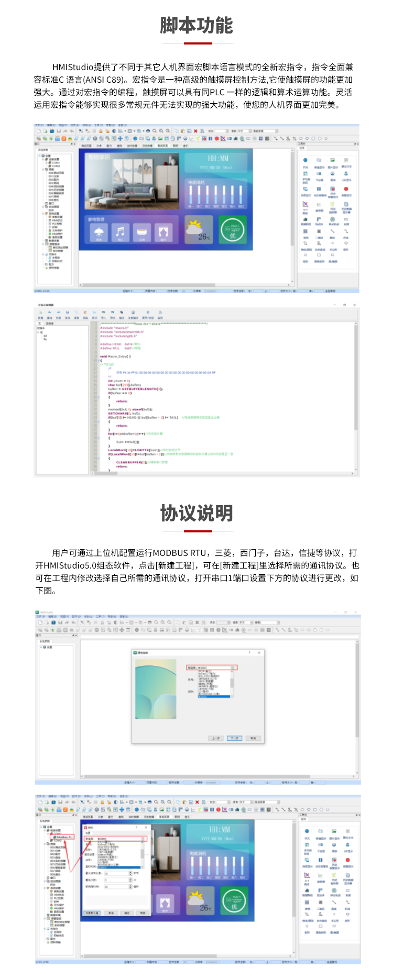
Task: Click 上一步 button in new-project dialog
Action: 216,738
